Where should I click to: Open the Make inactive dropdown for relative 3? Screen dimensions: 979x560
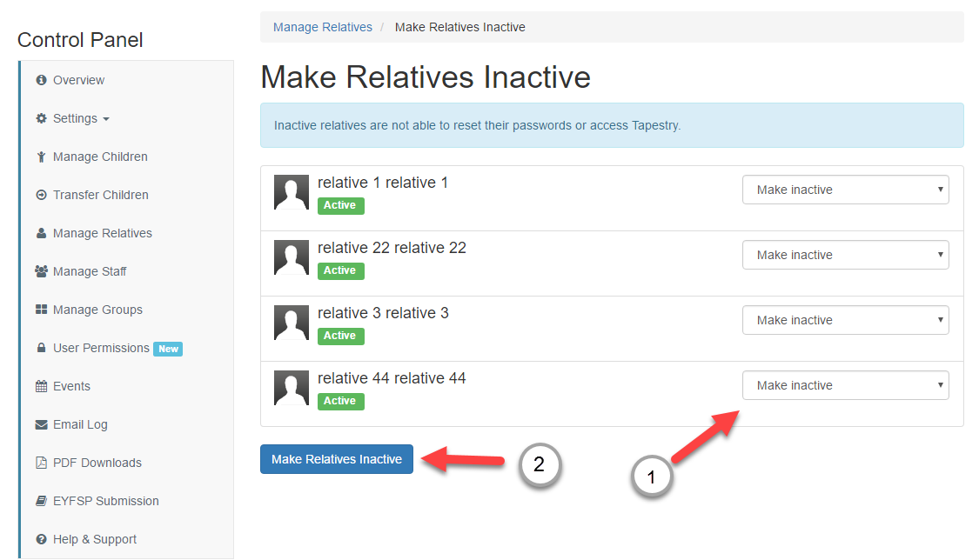pos(845,320)
